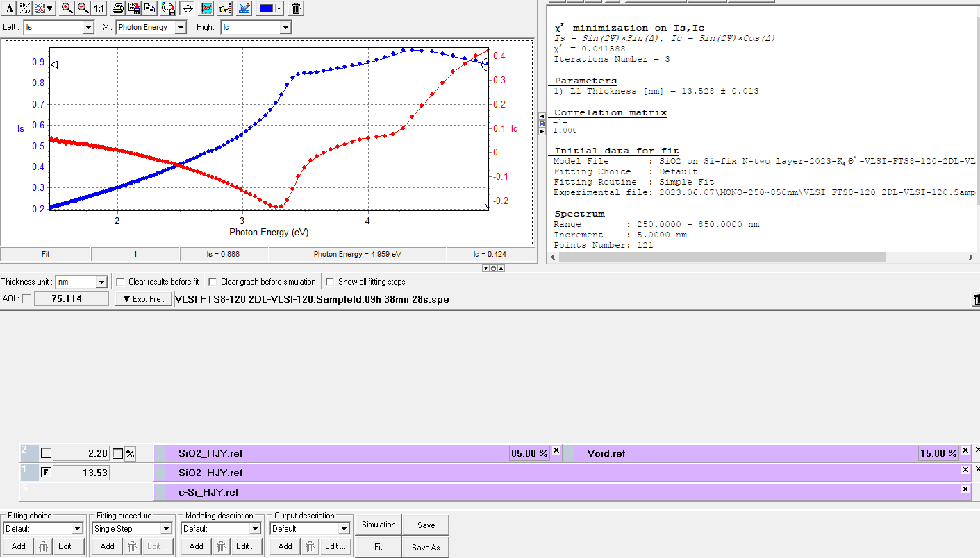The height and width of the screenshot is (558, 980).
Task: Delete Modeling description with trash icon
Action: point(221,546)
